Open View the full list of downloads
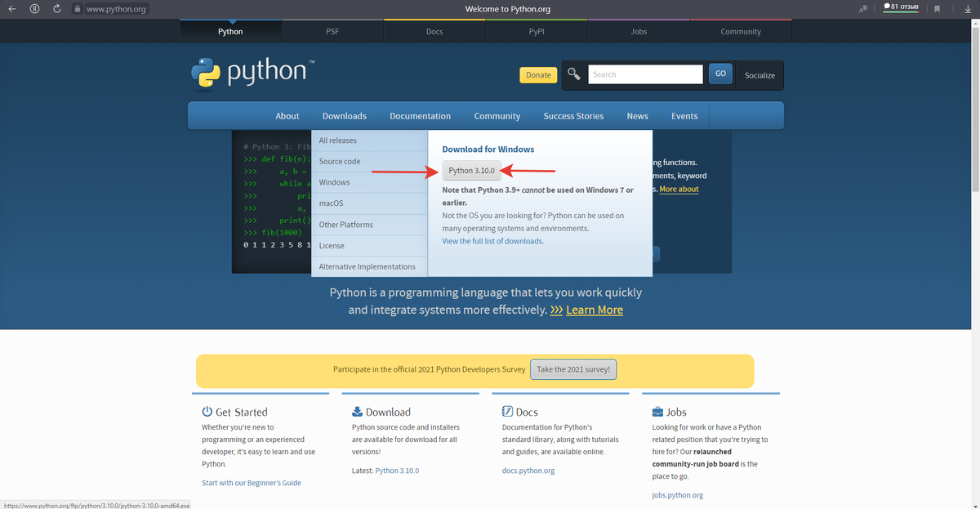980x509 pixels. pos(492,241)
